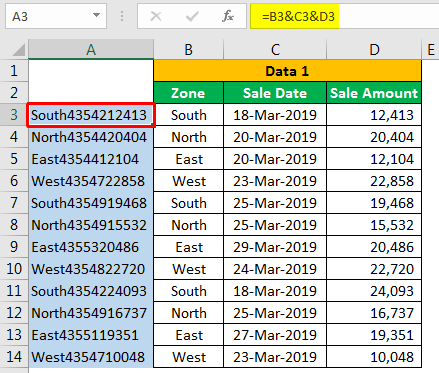Screen dimensions: 439x373
Task: Select the sale amount 24,093 cell
Action: click(x=374, y=291)
